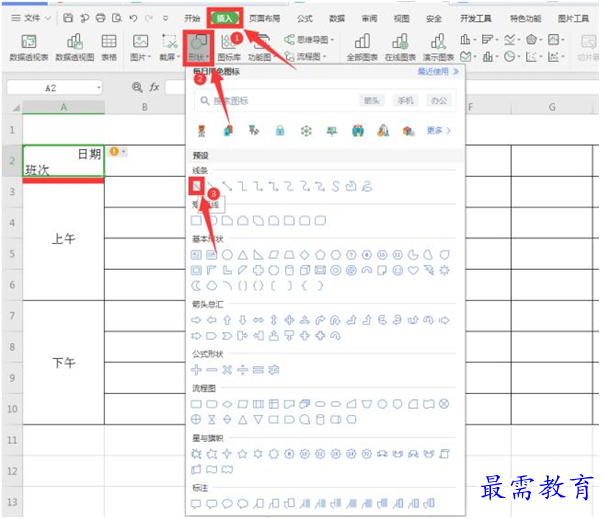Select the oval shape in 基本形状
The height and width of the screenshot is (519, 602).
[227, 255]
